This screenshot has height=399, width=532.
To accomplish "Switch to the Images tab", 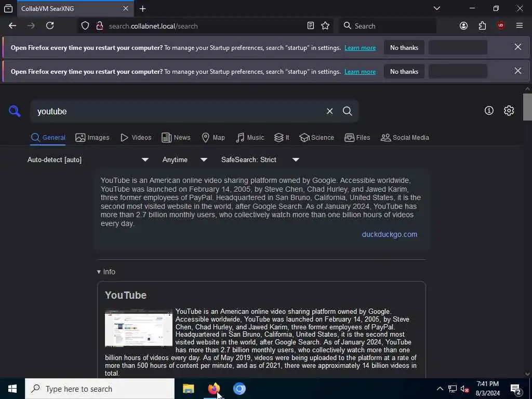I will pyautogui.click(x=92, y=137).
